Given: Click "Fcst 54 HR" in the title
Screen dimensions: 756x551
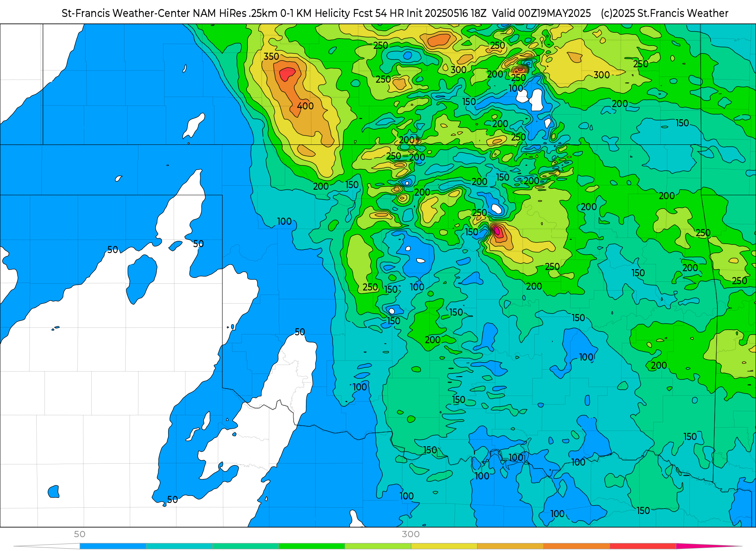Looking at the screenshot, I should (x=379, y=13).
